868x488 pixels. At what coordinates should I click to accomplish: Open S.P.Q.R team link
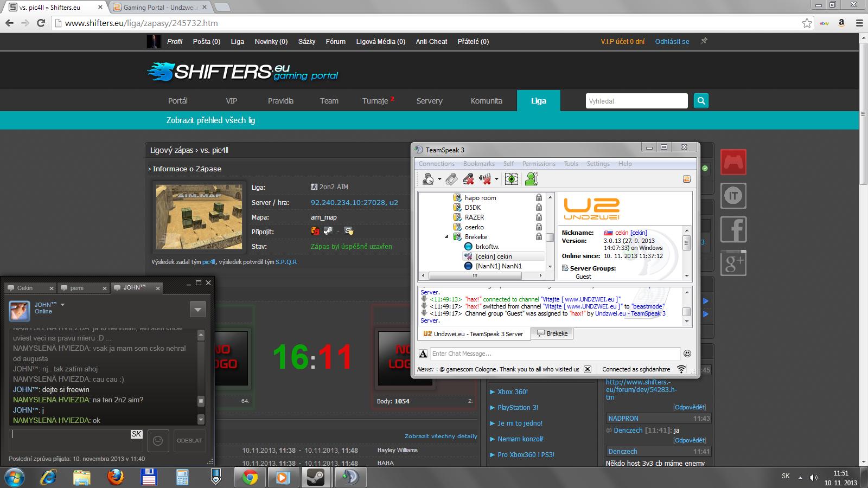286,262
